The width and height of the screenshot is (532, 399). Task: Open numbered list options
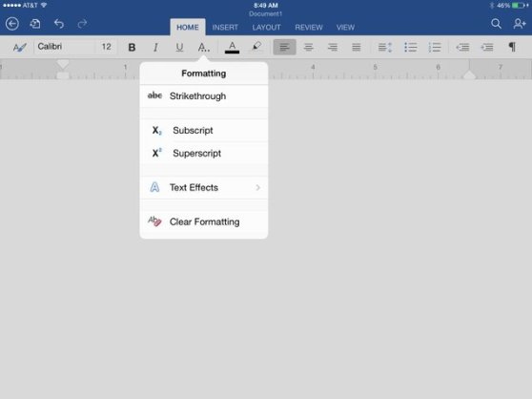435,47
